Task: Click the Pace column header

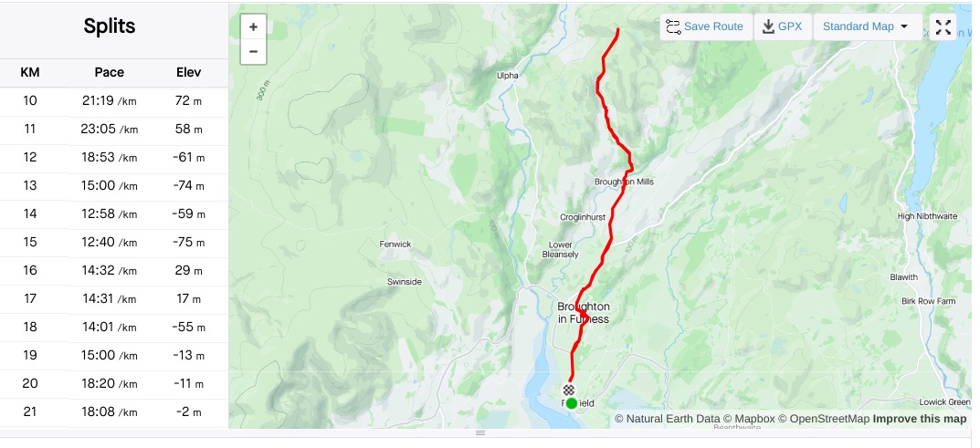Action: [x=110, y=72]
